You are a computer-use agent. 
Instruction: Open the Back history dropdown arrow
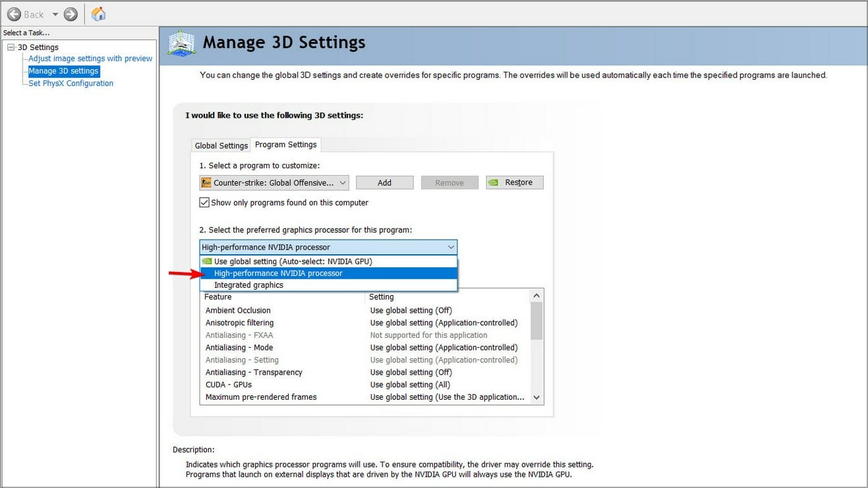(x=55, y=14)
